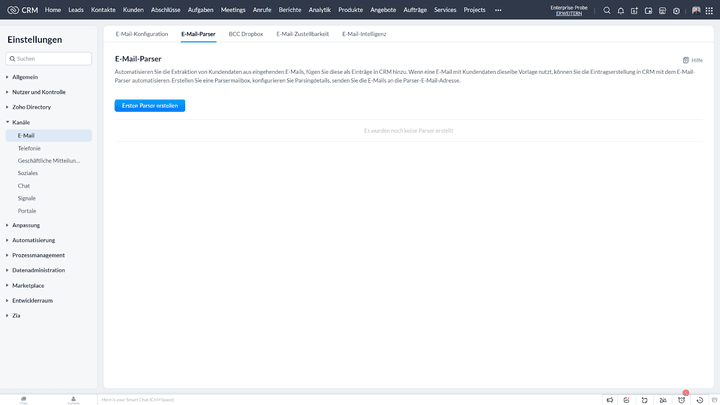Open the Anrufe module
720x405 pixels.
262,10
